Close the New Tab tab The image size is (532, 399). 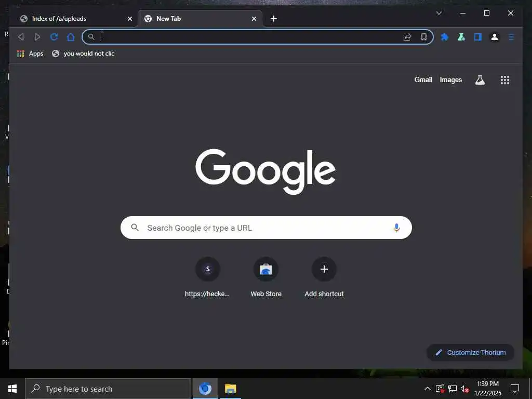point(254,19)
